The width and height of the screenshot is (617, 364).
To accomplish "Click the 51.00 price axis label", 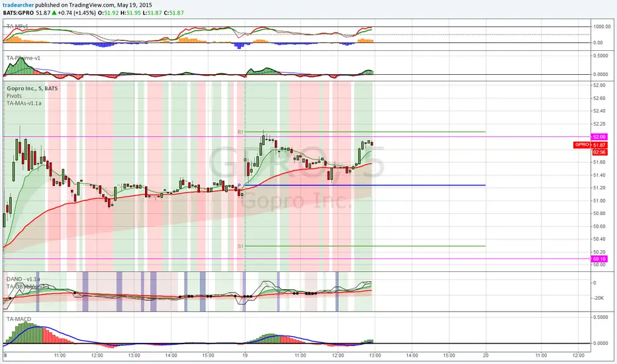I will [599, 201].
